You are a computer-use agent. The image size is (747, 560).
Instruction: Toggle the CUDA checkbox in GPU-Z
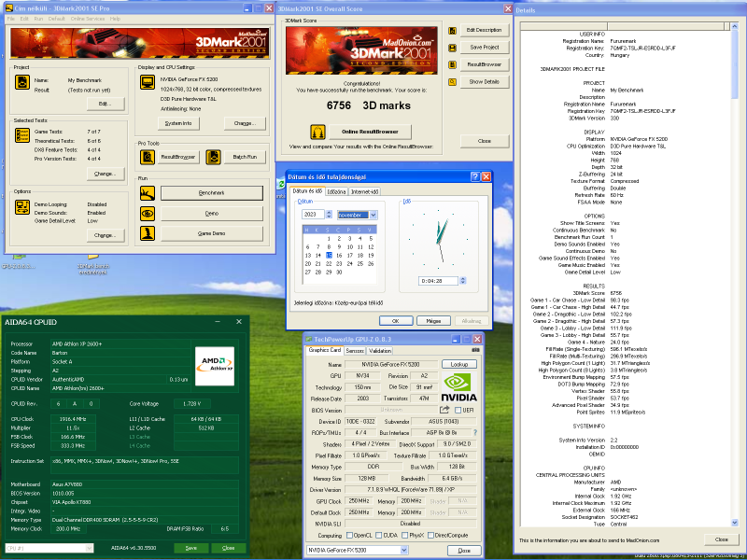click(x=379, y=535)
